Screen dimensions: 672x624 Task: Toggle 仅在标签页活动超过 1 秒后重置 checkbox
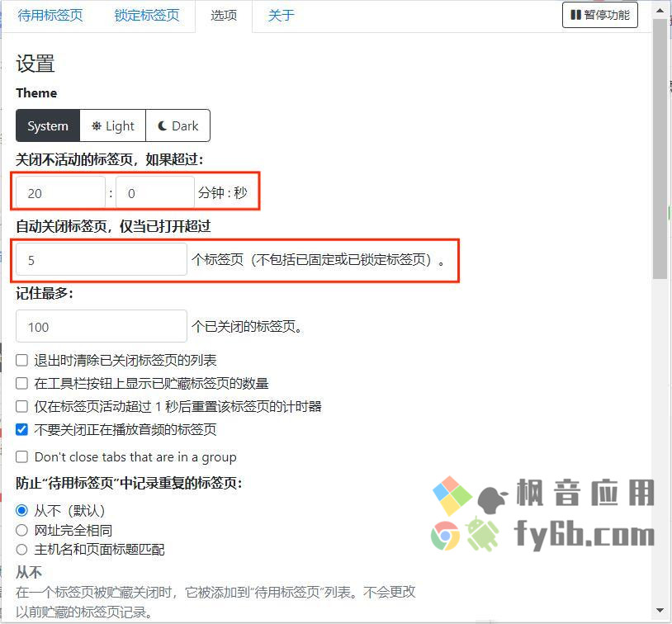(21, 406)
